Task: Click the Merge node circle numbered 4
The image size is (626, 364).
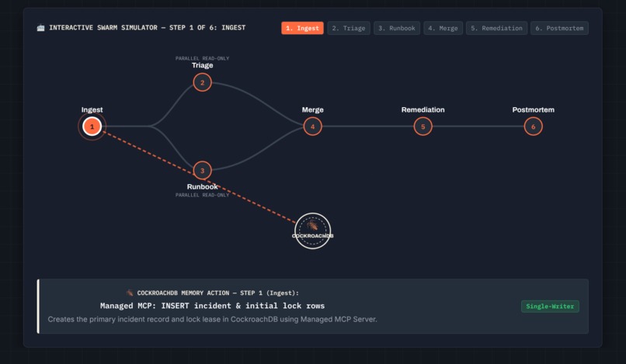Action: (312, 127)
